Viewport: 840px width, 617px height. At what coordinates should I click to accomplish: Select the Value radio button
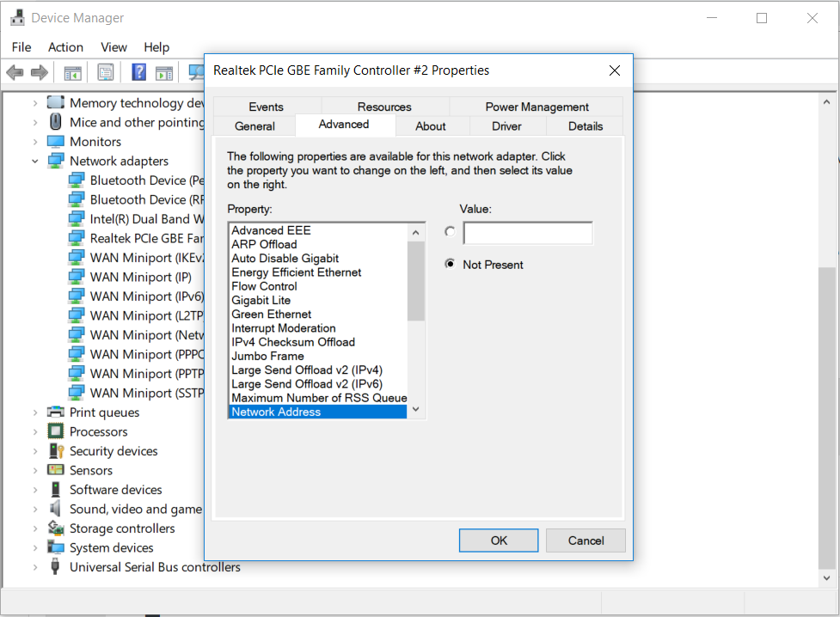450,231
